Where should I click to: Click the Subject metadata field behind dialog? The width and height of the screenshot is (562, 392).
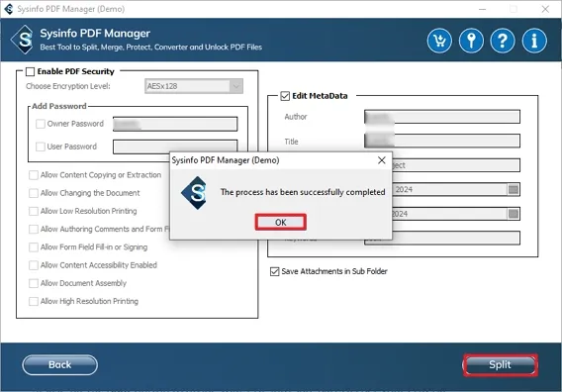(456, 165)
